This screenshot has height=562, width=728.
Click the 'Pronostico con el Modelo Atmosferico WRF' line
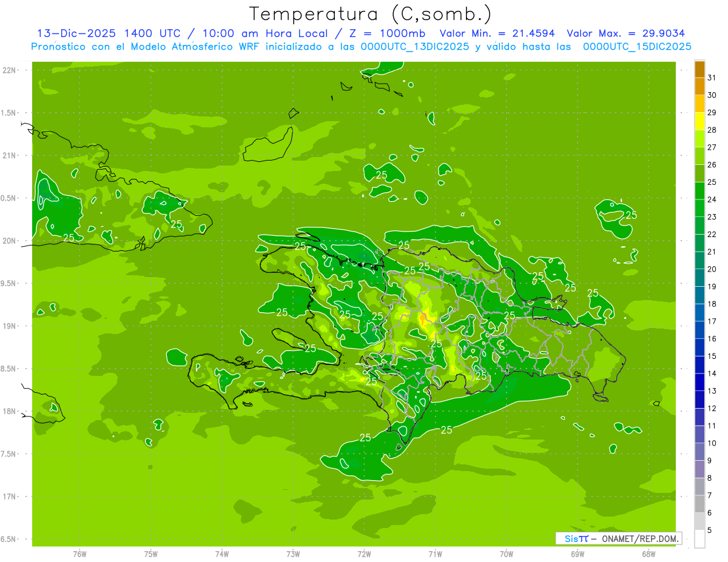(x=147, y=47)
